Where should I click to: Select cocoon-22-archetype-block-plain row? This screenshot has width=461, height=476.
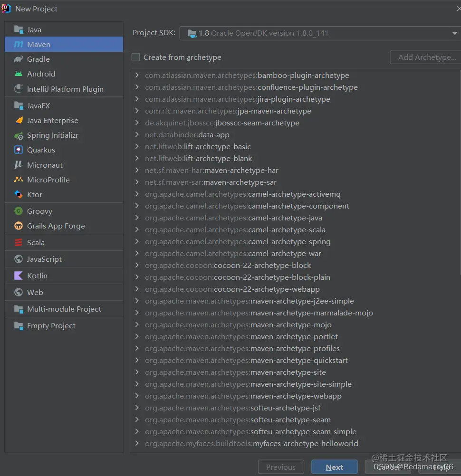296,277
